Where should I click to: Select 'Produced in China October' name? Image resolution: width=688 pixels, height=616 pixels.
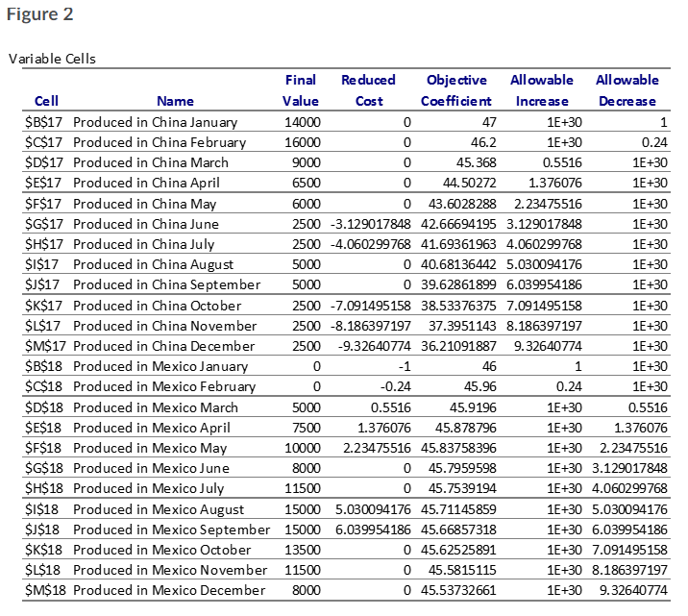(157, 306)
